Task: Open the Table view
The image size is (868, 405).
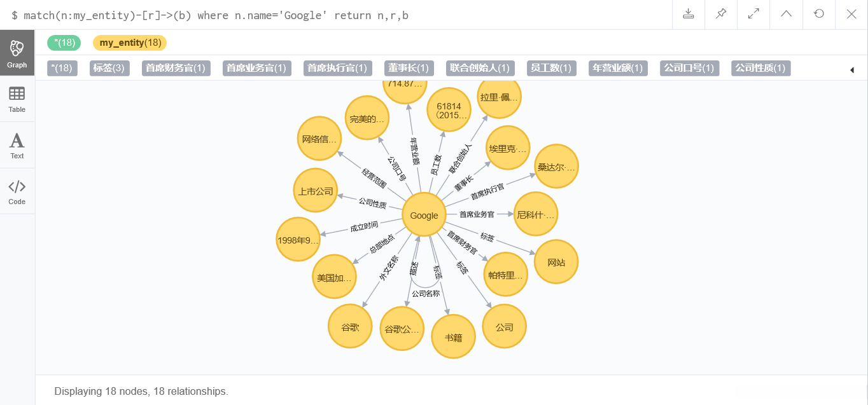Action: click(x=17, y=99)
